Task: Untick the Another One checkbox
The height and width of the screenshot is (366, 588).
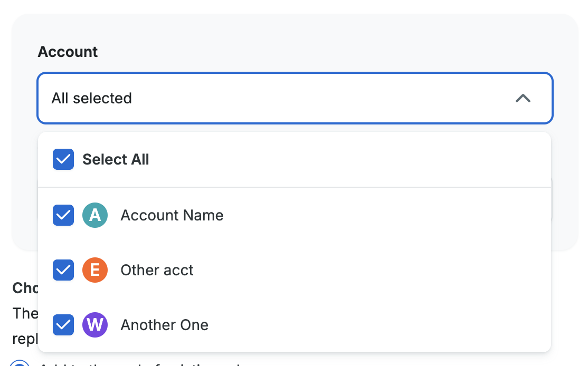Action: coord(63,325)
